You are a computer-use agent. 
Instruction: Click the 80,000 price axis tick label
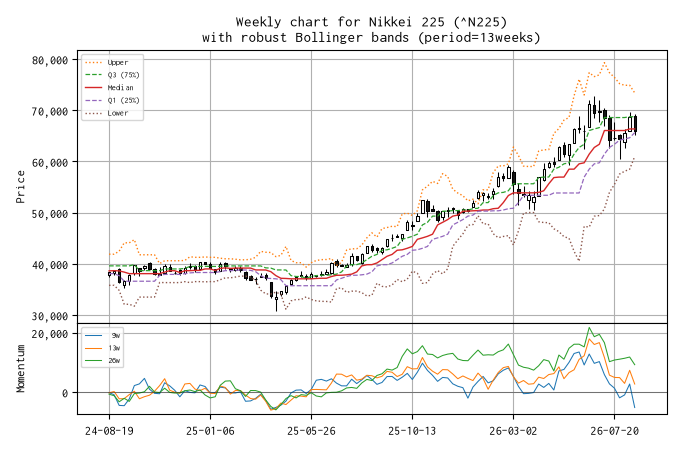50,60
